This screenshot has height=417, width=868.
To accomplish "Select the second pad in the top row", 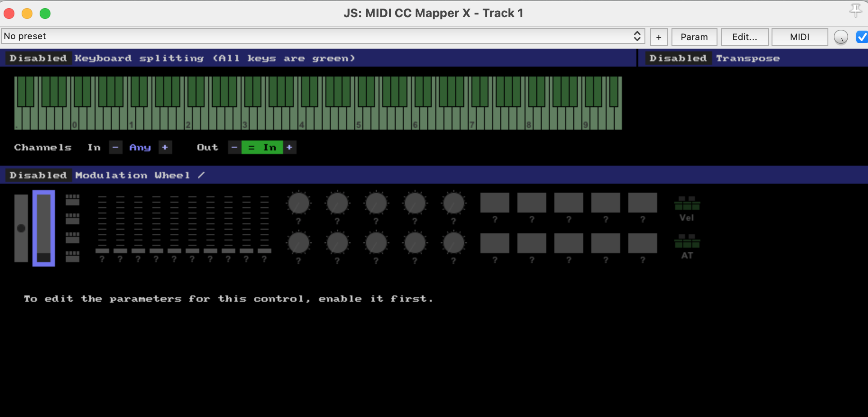I will pyautogui.click(x=532, y=203).
